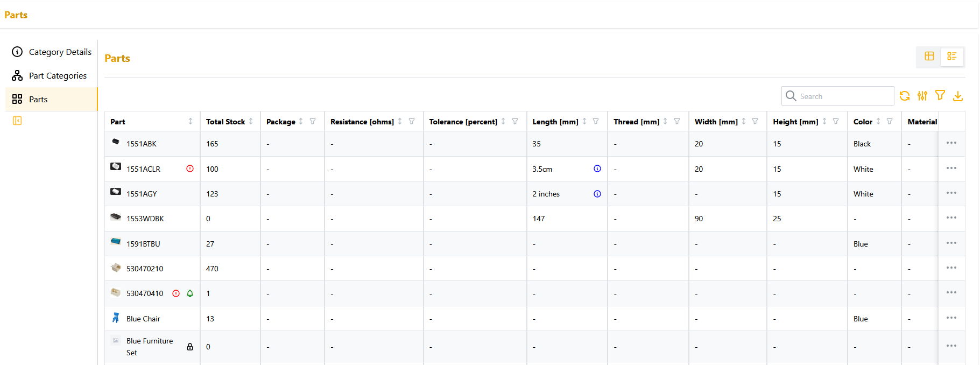Open row actions for Blue Chair
Image resolution: width=980 pixels, height=365 pixels.
pos(951,318)
